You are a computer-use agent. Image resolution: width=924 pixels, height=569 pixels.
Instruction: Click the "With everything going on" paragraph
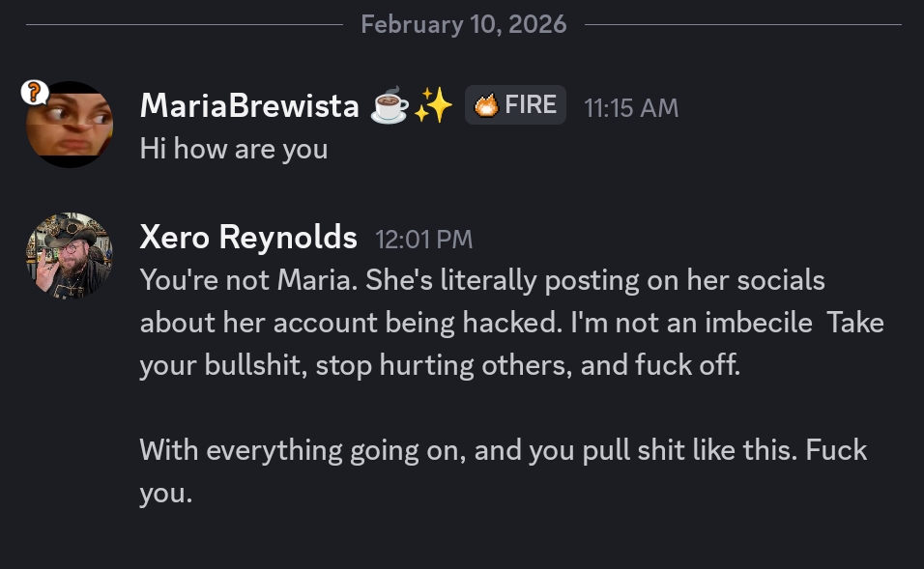tap(503, 450)
